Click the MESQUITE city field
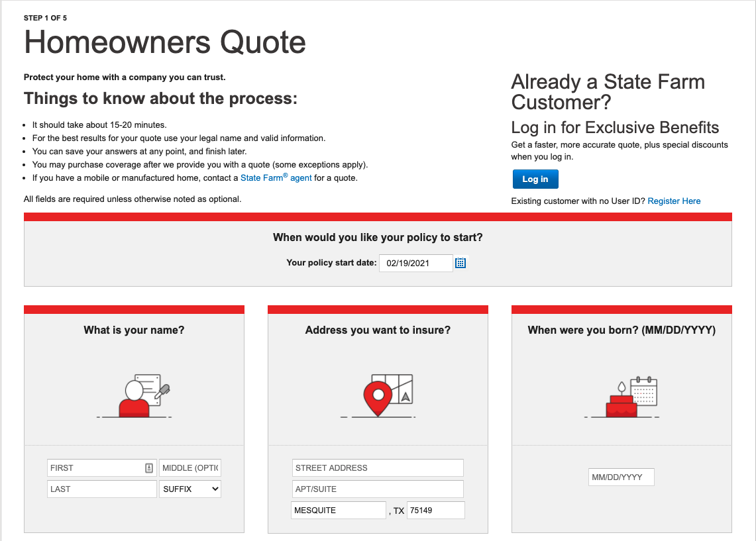Viewport: 756px width, 541px height. tap(338, 510)
